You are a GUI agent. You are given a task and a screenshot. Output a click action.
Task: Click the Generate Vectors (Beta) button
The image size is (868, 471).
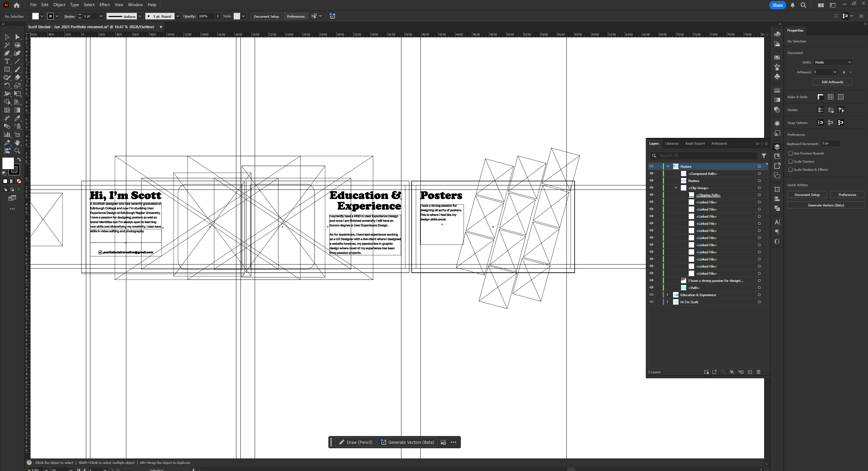(x=825, y=205)
